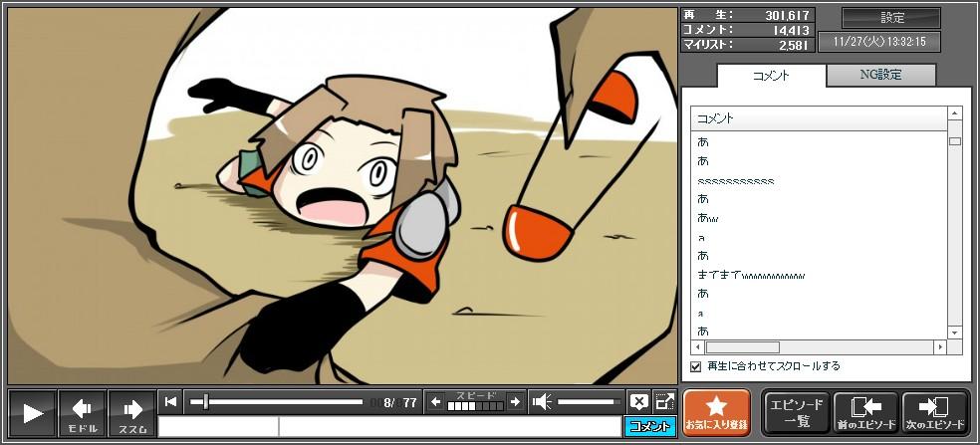
Task: Toggle comment overlay with X icon
Action: (638, 402)
